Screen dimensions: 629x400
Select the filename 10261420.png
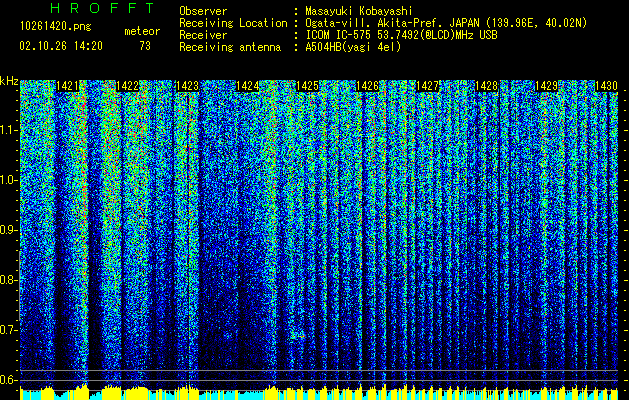click(56, 26)
